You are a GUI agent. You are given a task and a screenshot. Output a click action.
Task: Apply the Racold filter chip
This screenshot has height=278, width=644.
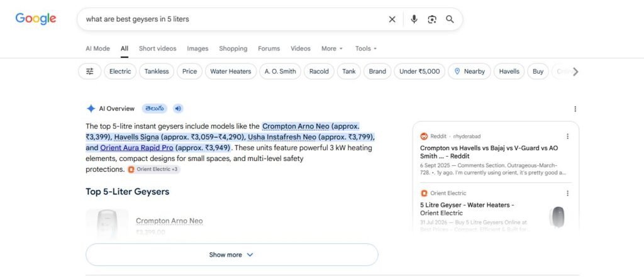pyautogui.click(x=319, y=72)
